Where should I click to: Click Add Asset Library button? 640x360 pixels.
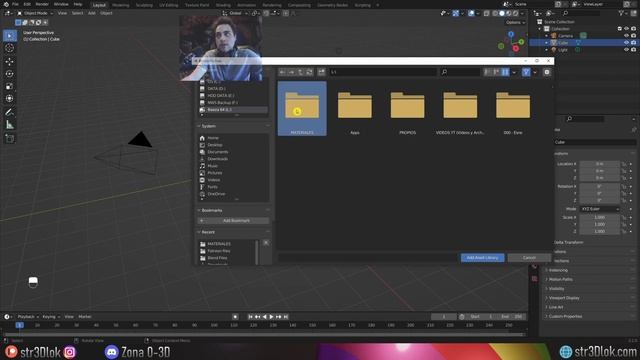[482, 258]
